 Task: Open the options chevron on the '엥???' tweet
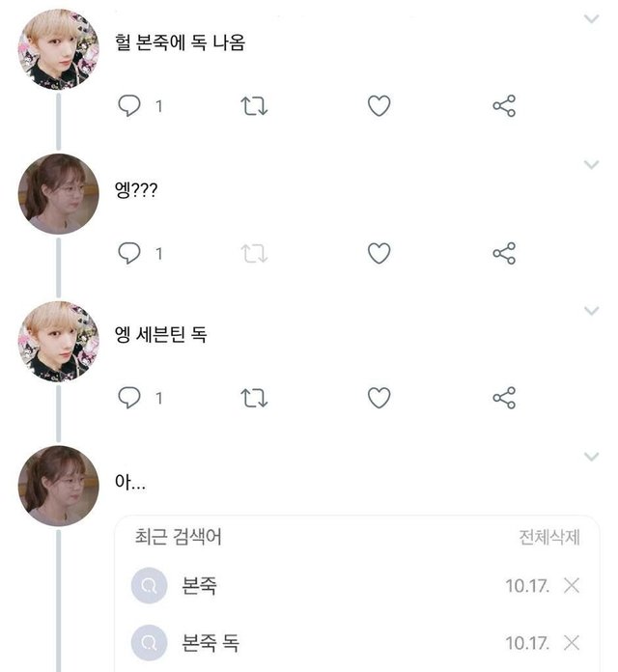tap(592, 165)
